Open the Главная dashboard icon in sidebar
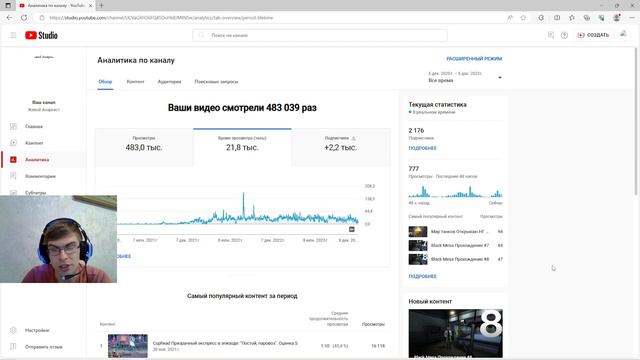This screenshot has height=360, width=640. pyautogui.click(x=13, y=127)
